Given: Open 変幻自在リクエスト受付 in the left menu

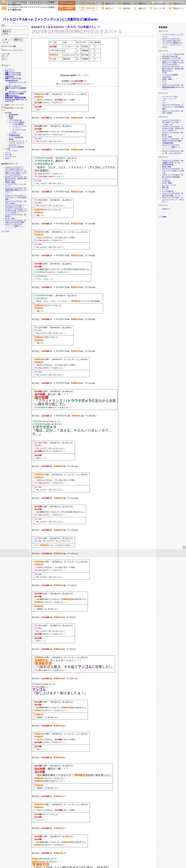Looking at the screenshot, I should 17,92.
